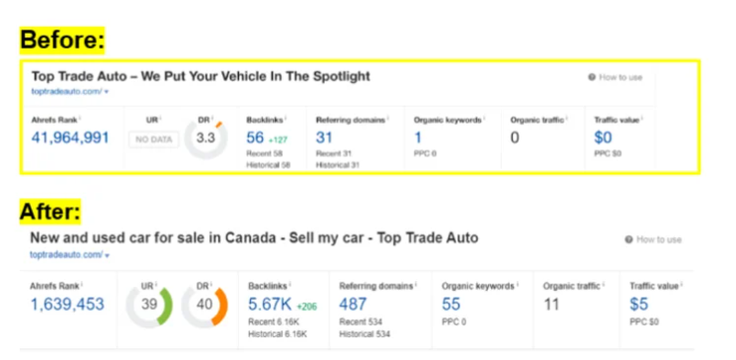
Task: Open the Before toptradeauto.com dropdown arrow
Action: tap(107, 92)
